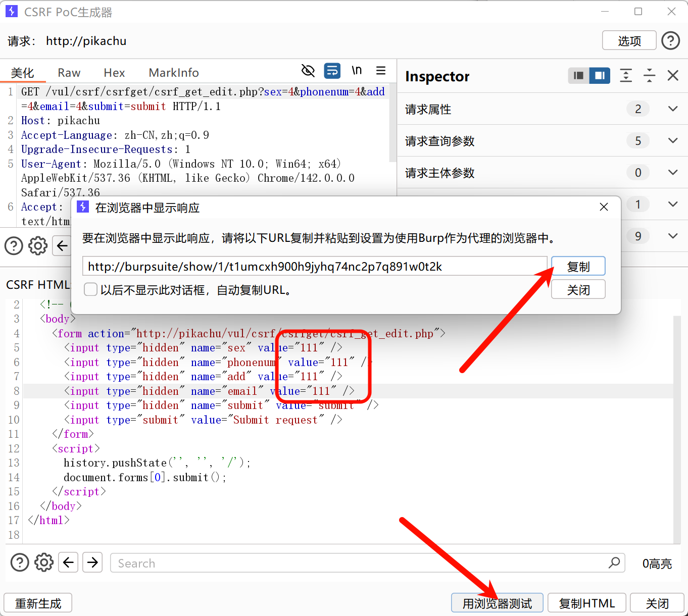Screen dimensions: 688x616
Task: Click the line 'Host: pikachu' in request
Action: (61, 121)
